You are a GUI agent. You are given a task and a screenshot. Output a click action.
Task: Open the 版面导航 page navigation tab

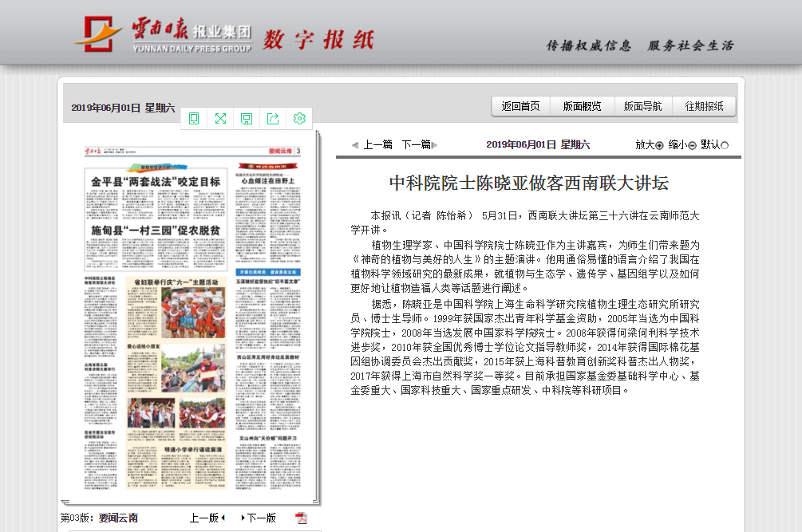pos(642,106)
